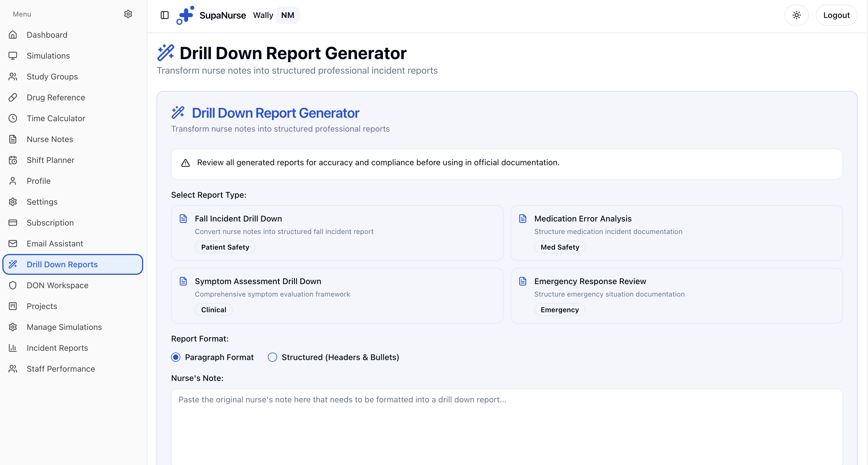Select the Paragraph Format radio button
The height and width of the screenshot is (465, 868).
176,357
